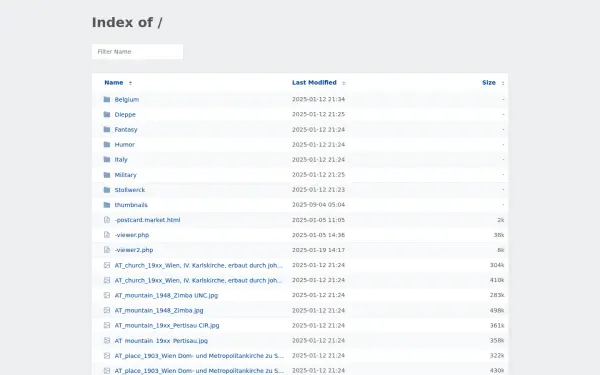Click image icon beside AT_mountain_1948_Zimba UNC.jpg
The image size is (600, 375).
[107, 295]
